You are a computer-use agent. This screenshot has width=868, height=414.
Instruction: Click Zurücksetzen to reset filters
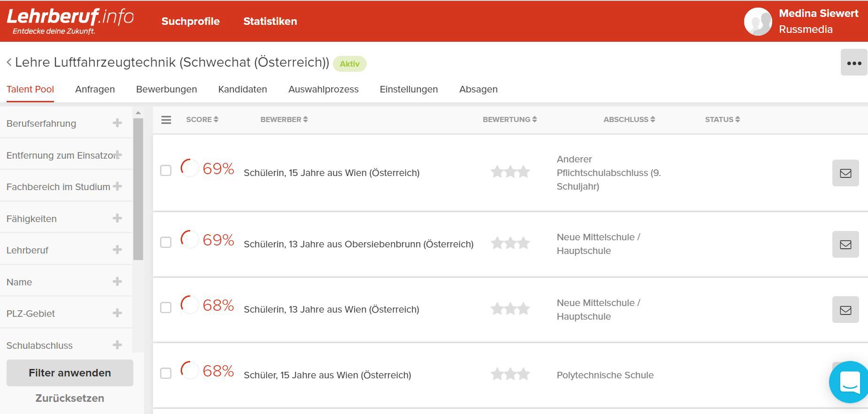click(x=70, y=398)
